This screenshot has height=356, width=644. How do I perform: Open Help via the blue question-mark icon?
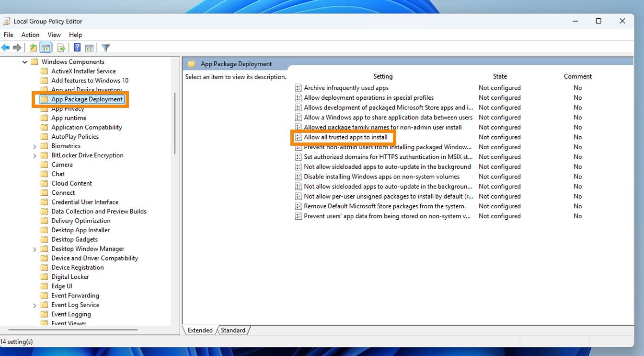point(77,47)
